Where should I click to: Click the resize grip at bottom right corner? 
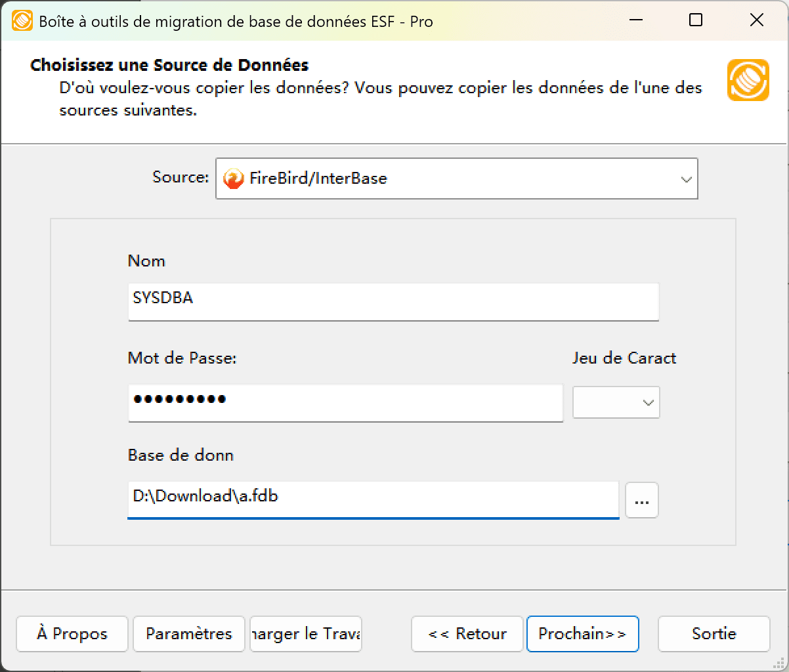(781, 664)
